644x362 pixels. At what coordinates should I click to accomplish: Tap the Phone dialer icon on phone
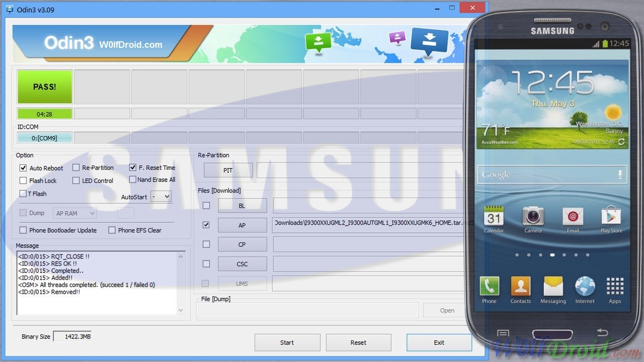pos(489,286)
